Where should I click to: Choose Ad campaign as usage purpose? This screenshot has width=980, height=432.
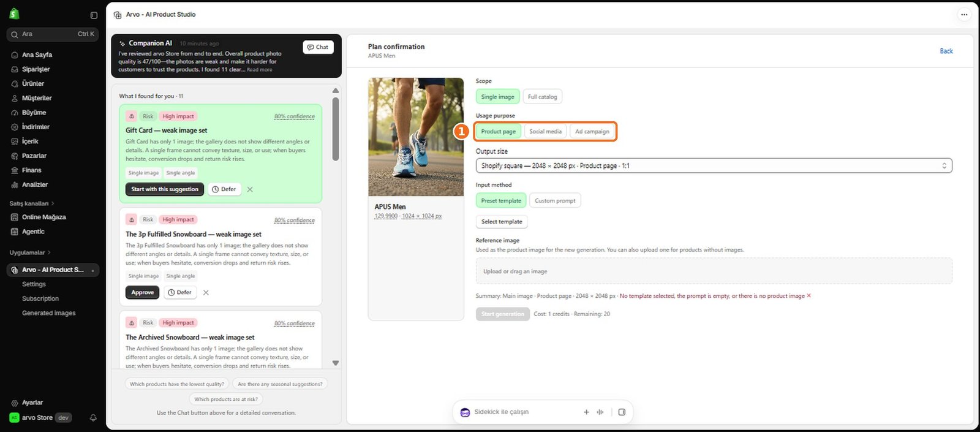(592, 132)
